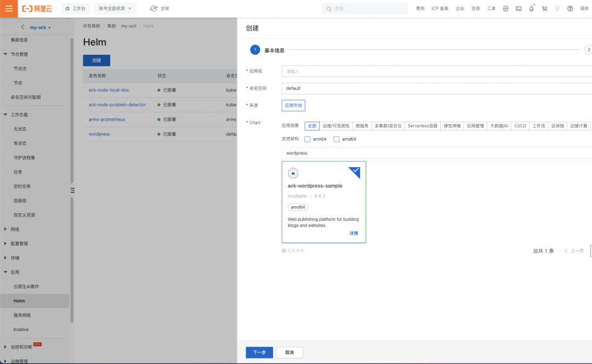Click the blue 创建 button on Helm page
The image size is (592, 364).
click(96, 60)
